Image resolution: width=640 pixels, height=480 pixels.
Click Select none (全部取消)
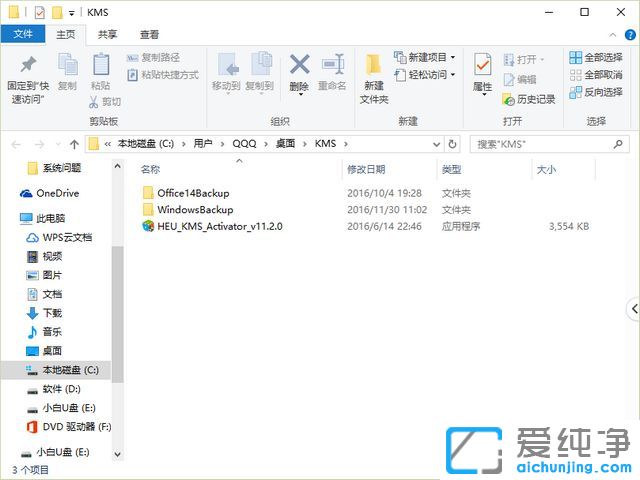pyautogui.click(x=596, y=75)
